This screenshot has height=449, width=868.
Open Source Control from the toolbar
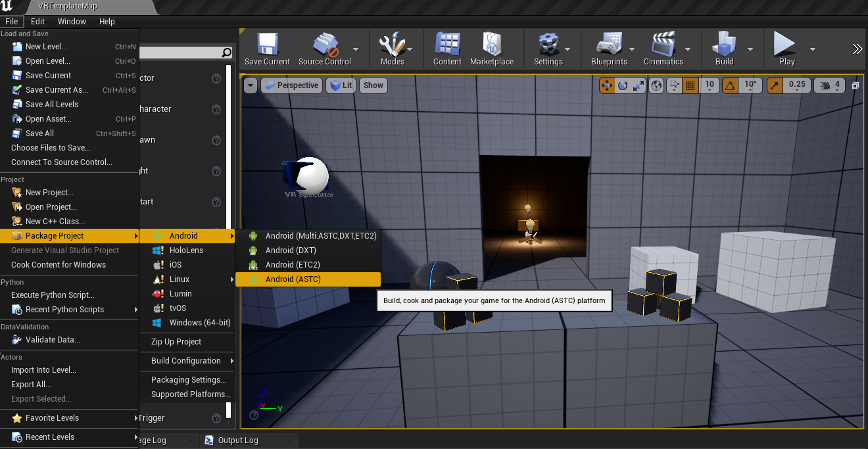[x=325, y=49]
